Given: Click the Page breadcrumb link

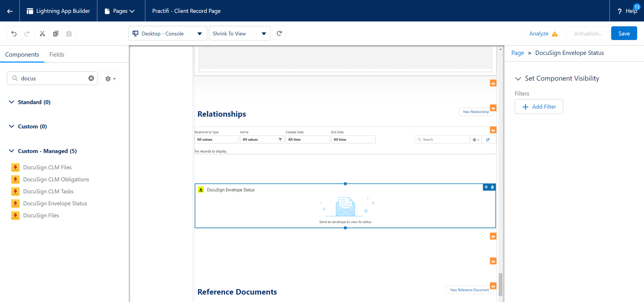Looking at the screenshot, I should click(517, 53).
